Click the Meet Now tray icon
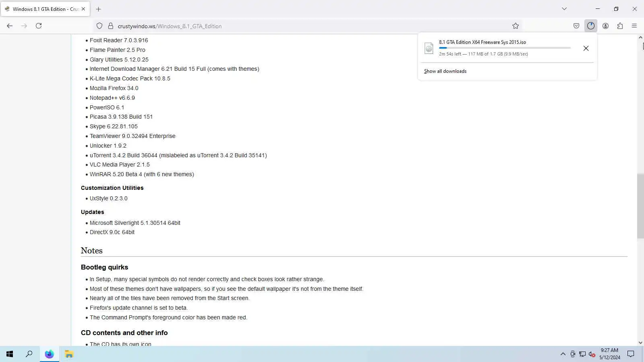This screenshot has width=644, height=362. click(573, 354)
